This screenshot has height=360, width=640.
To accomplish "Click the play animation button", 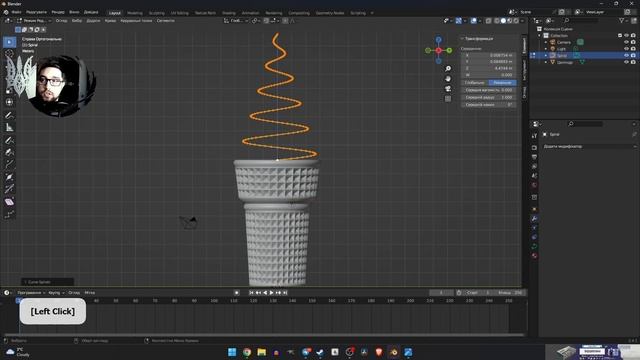I will (x=271, y=293).
